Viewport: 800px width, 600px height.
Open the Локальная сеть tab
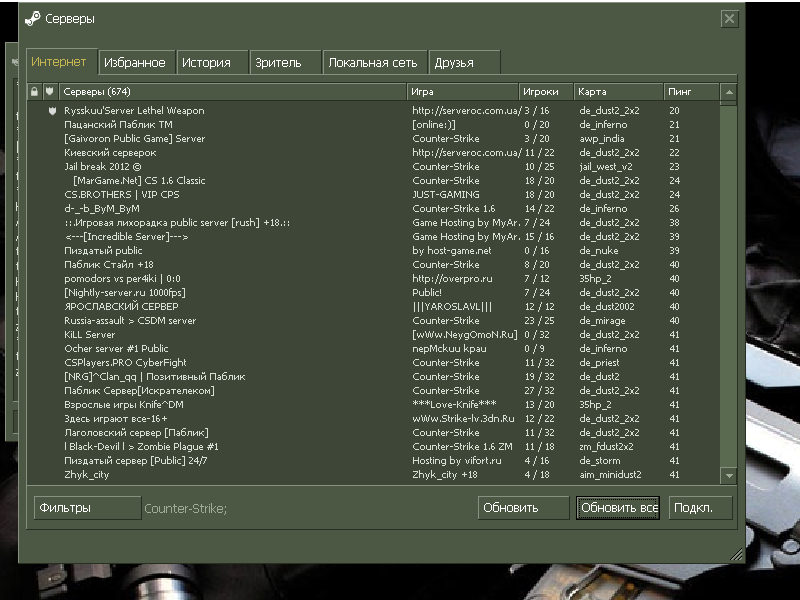point(374,63)
